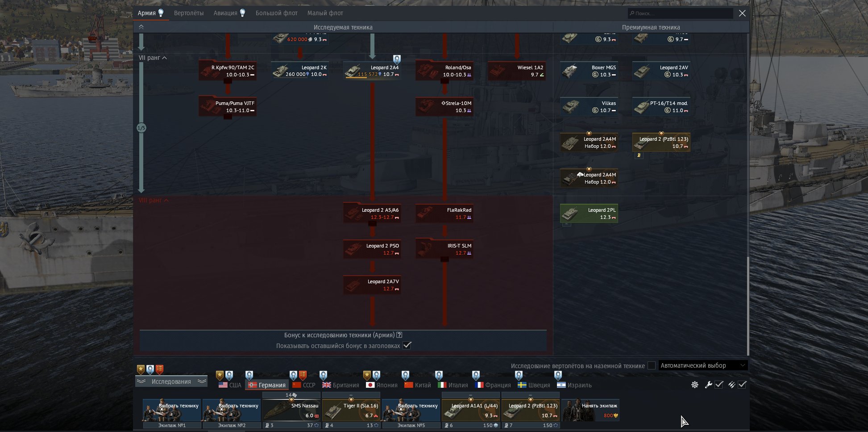Open the Большой флот tab
Screen dimensions: 868x432
point(276,13)
